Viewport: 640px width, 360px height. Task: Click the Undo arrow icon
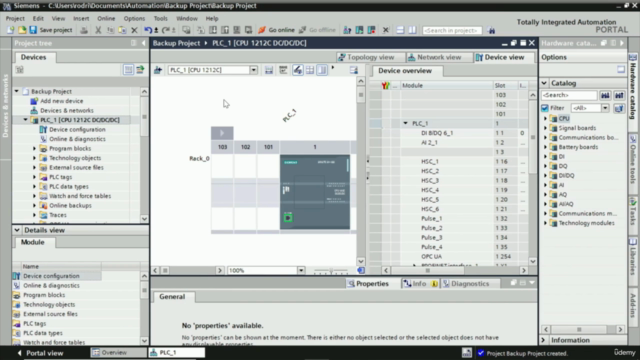148,30
